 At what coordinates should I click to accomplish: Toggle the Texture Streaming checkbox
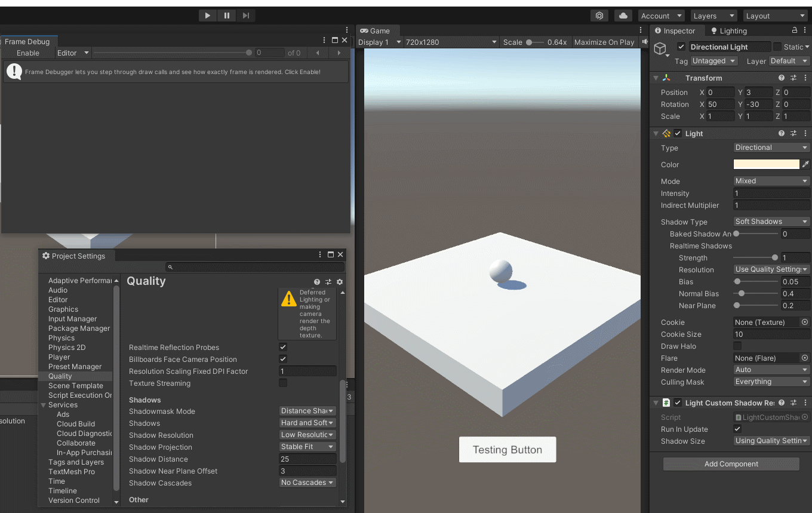pyautogui.click(x=283, y=383)
